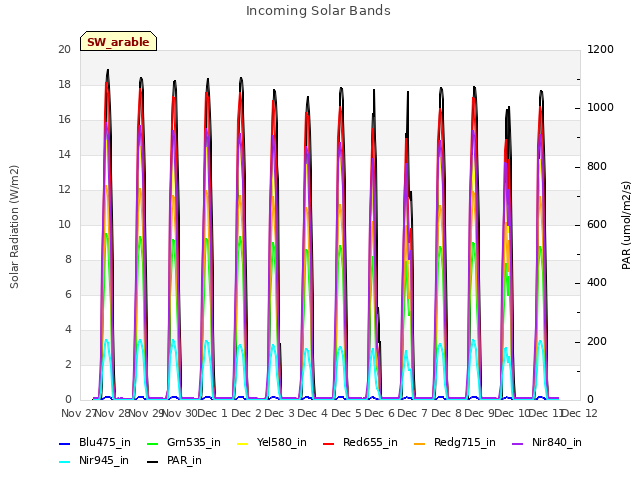The height and width of the screenshot is (480, 640).
Task: Click the 400 value on right axis
Action: coord(597,283)
